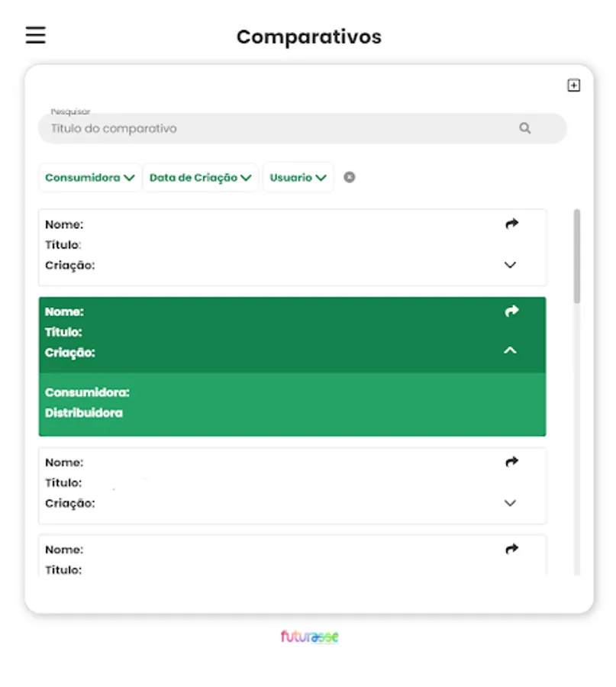Share the first comparativo card

pos(511,224)
